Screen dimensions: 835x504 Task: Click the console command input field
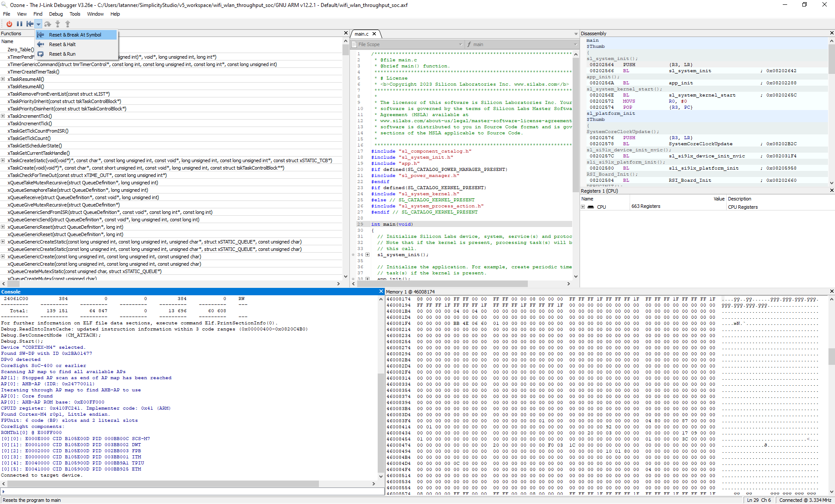191,491
